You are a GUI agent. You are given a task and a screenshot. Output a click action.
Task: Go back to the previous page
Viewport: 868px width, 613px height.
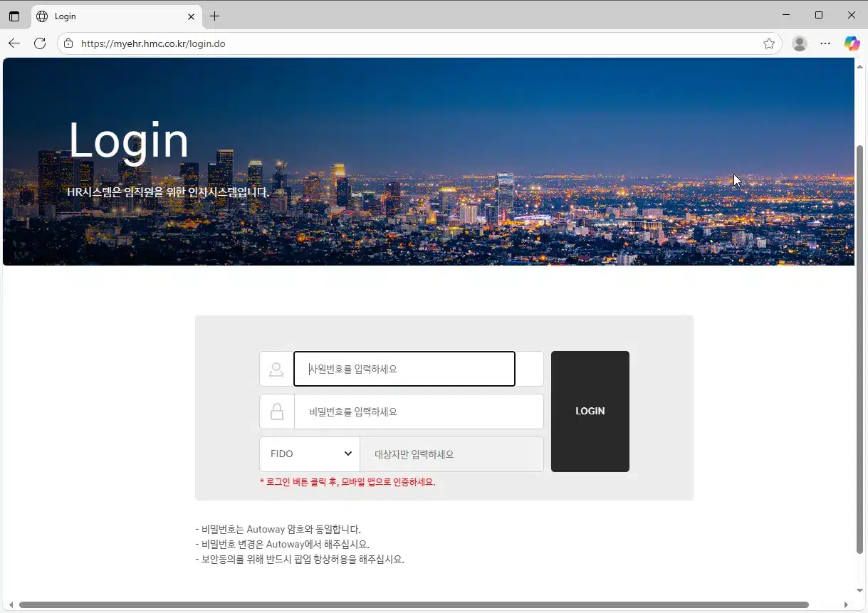click(x=14, y=43)
